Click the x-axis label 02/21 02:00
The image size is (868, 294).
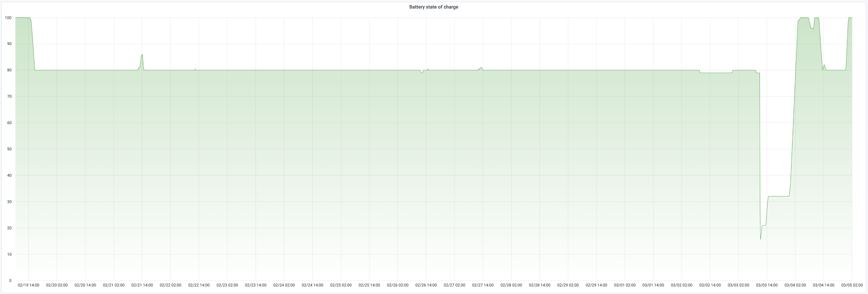[x=114, y=285]
